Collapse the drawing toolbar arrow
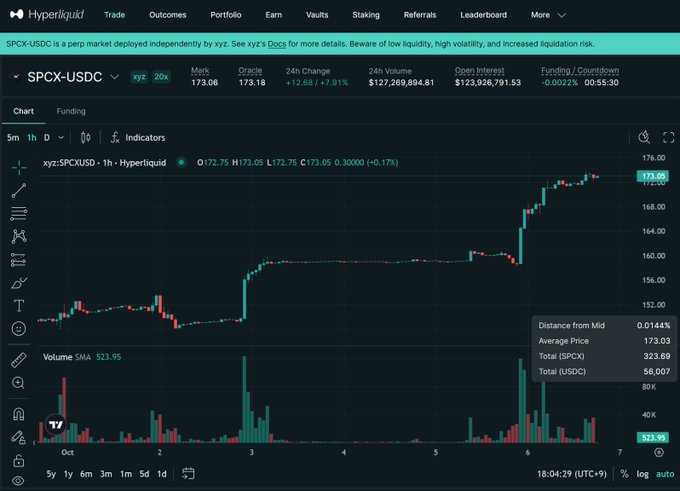 click(34, 443)
